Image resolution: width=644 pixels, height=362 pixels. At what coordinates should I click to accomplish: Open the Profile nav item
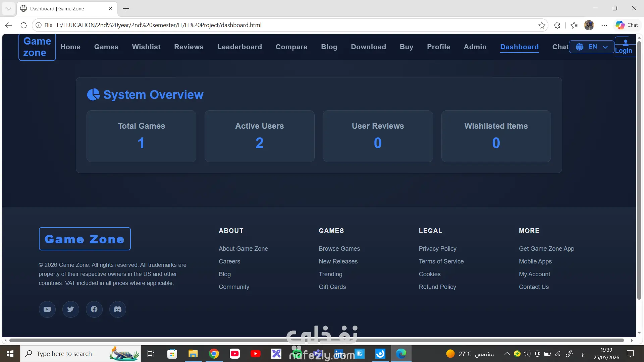438,47
